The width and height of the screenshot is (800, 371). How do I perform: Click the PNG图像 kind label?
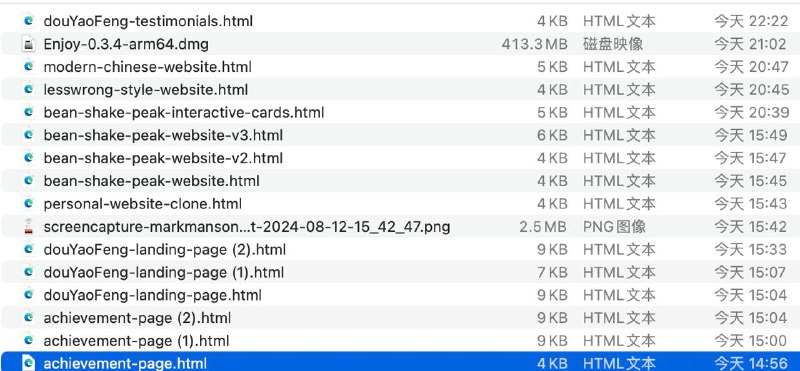click(615, 226)
